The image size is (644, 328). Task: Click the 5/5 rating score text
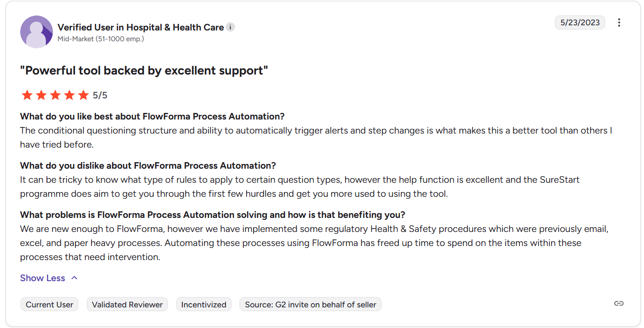(x=100, y=96)
